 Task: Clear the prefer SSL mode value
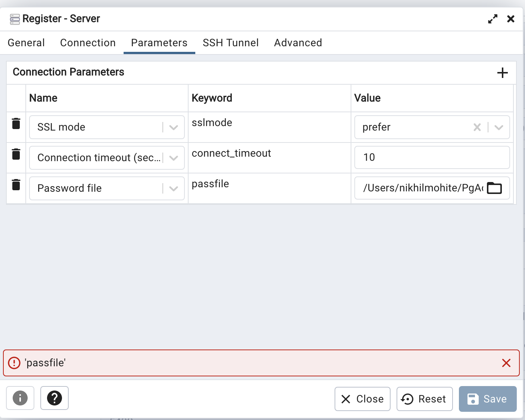[477, 127]
